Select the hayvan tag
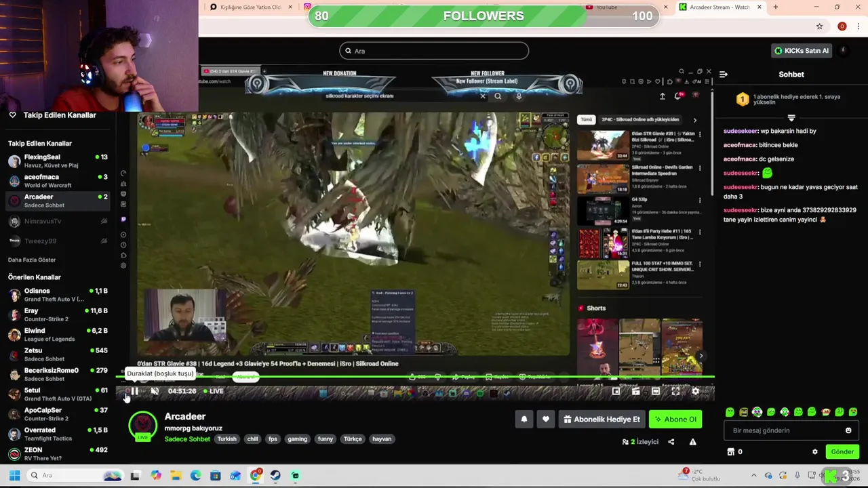The width and height of the screenshot is (868, 488). click(382, 439)
